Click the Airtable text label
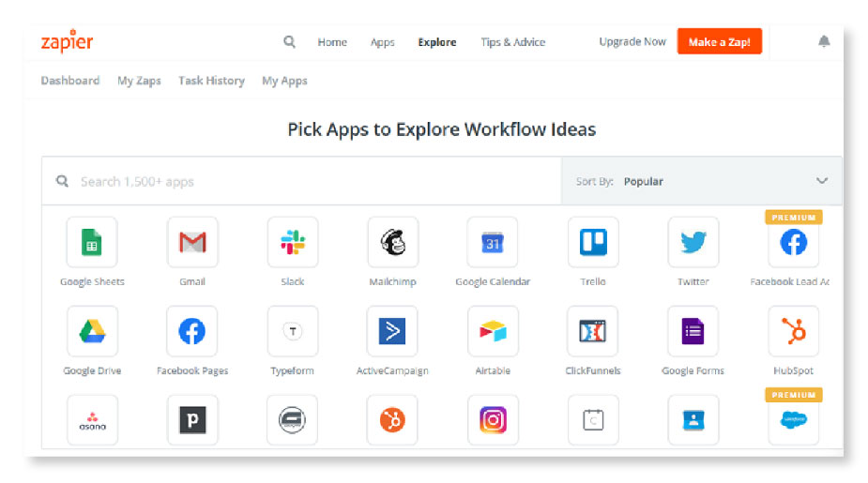Image resolution: width=868 pixels, height=483 pixels. pyautogui.click(x=492, y=370)
